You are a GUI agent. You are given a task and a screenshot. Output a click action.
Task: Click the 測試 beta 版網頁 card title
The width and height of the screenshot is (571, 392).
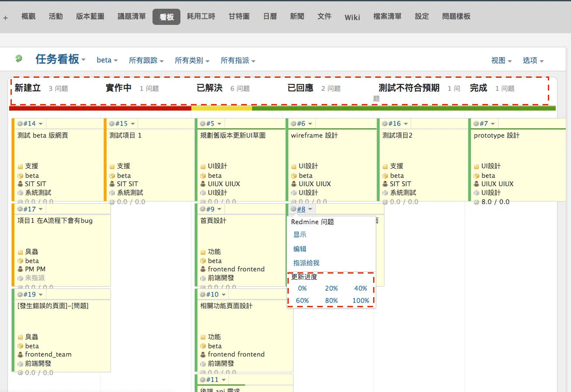point(43,135)
